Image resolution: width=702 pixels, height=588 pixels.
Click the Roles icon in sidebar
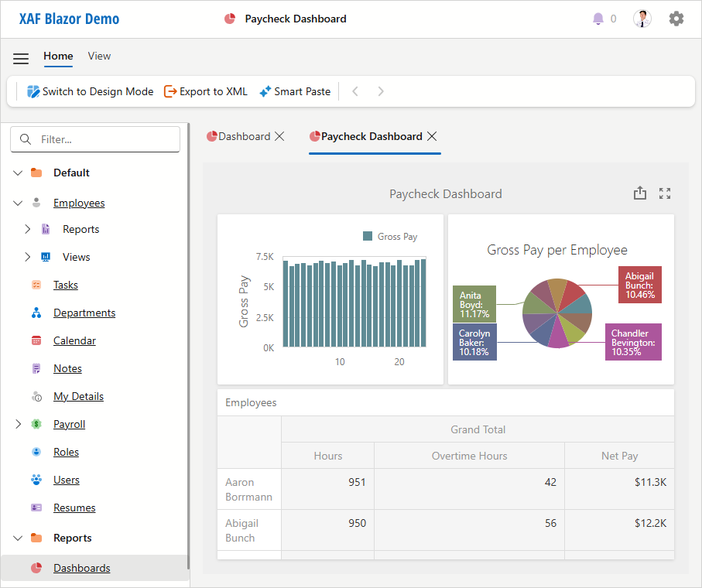coord(36,452)
